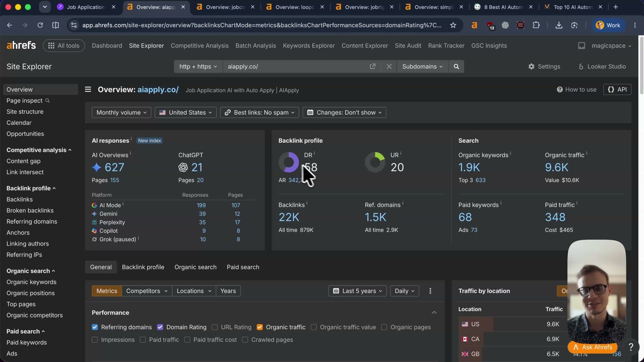Image resolution: width=644 pixels, height=362 pixels.
Task: Enable the Organic pages checkbox
Action: [x=384, y=327]
